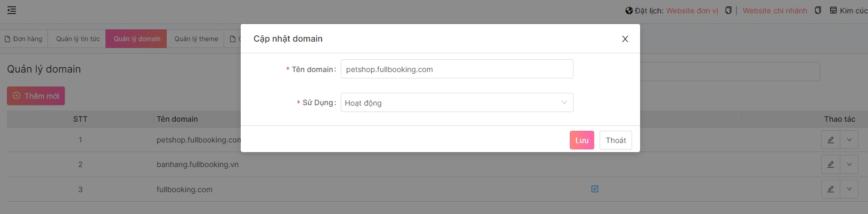Screen dimensions: 868x214
Task: Expand actions arrow for row 3
Action: point(849,189)
